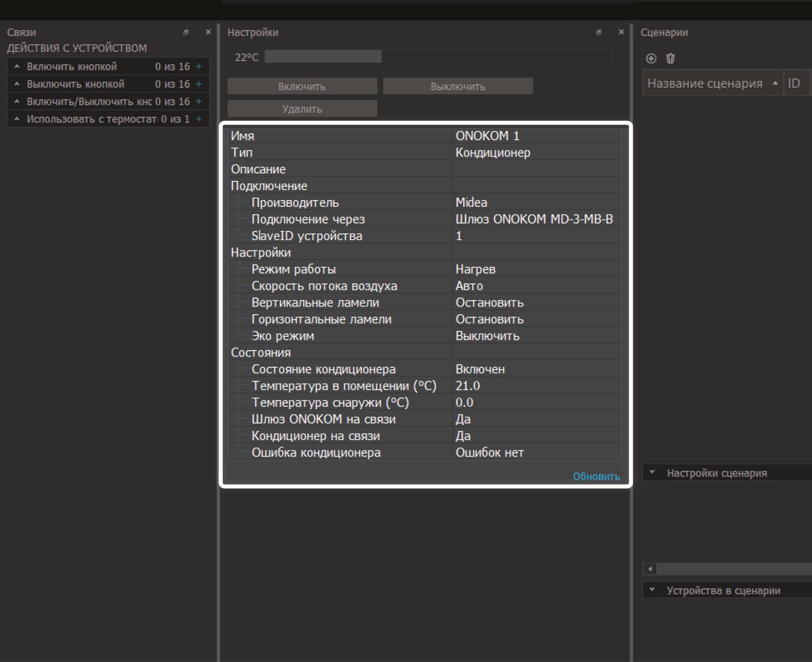The image size is (812, 662).
Task: Click the 'Включить' button
Action: tap(302, 87)
